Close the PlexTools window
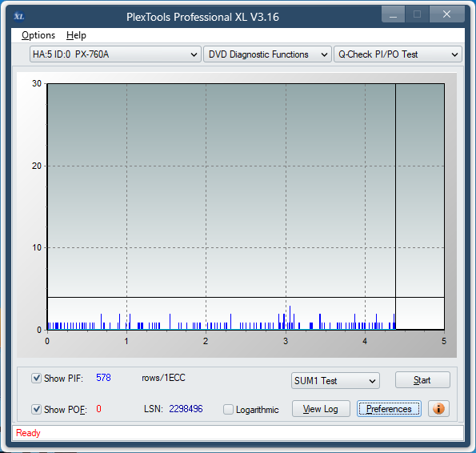This screenshot has width=476, height=453. pyautogui.click(x=446, y=14)
